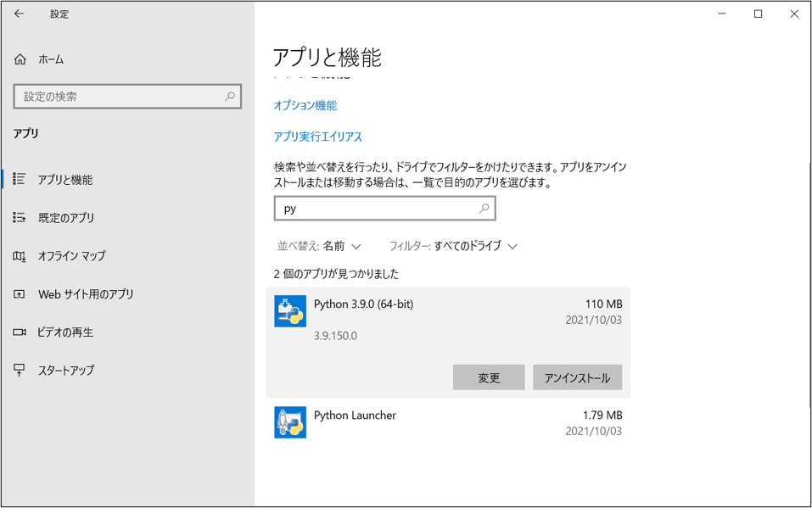Click the 既定のアプリ icon in the sidebar

coord(20,217)
